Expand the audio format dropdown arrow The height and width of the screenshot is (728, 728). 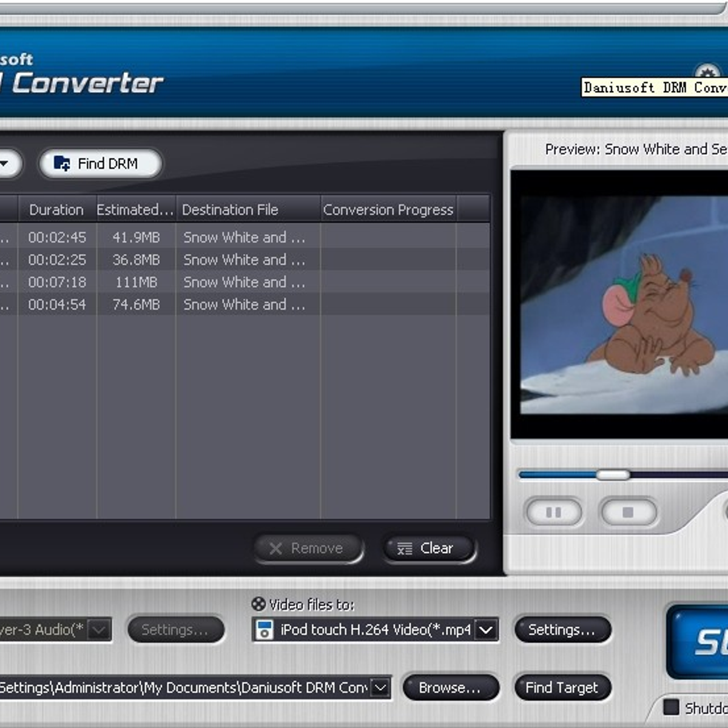coord(99,630)
